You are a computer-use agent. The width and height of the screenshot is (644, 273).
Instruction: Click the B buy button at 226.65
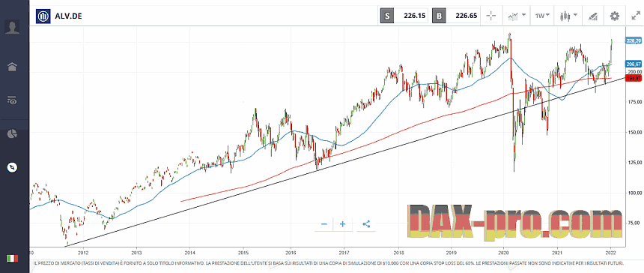[x=456, y=16]
